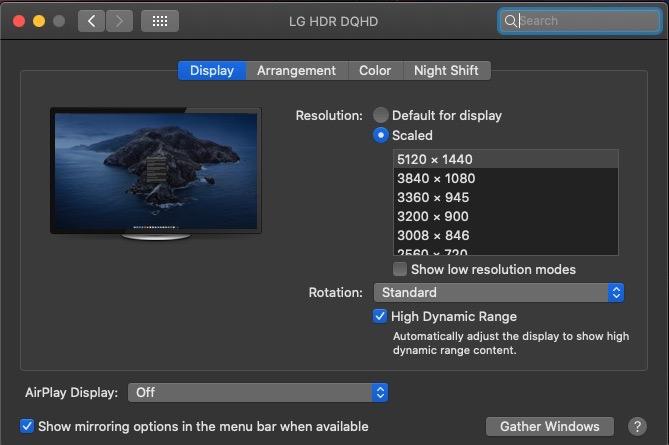The image size is (669, 445).
Task: Switch to the Arrangement tab
Action: (x=297, y=70)
